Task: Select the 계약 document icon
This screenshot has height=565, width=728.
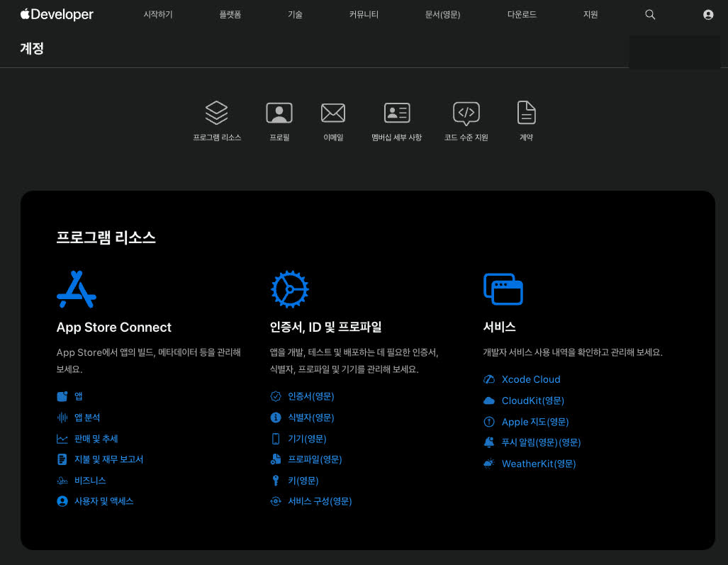Action: point(527,112)
